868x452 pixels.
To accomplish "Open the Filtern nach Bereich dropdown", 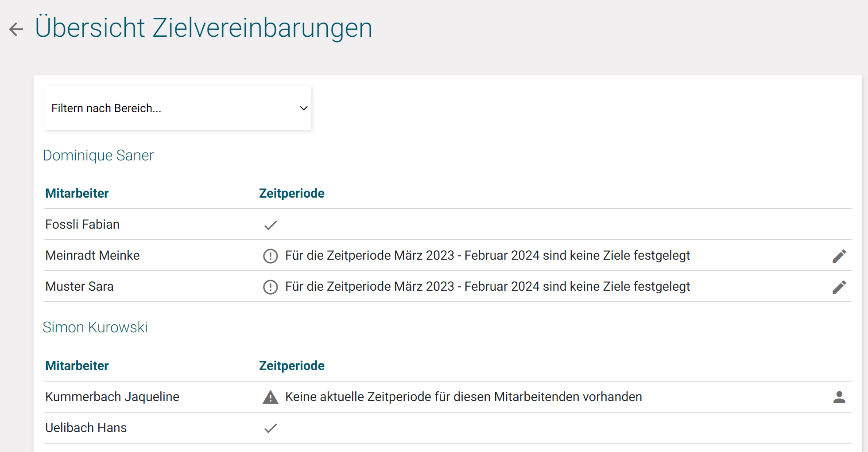I will coord(177,108).
